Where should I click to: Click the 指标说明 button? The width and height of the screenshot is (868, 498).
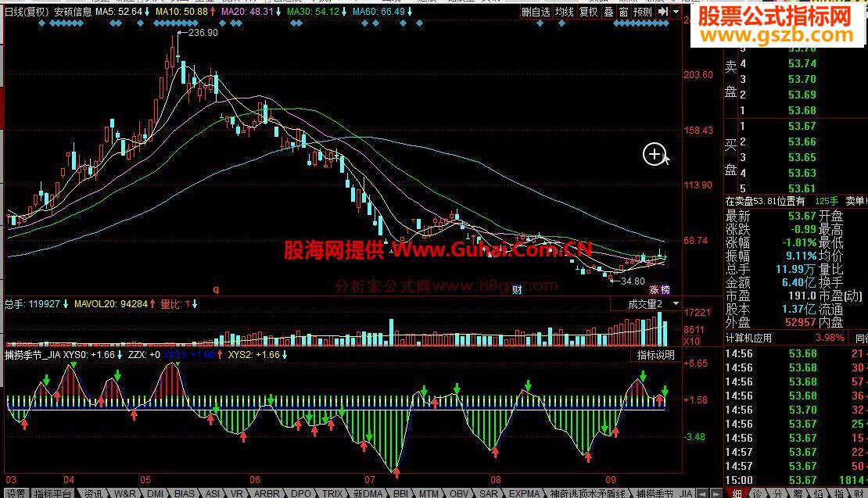click(655, 355)
